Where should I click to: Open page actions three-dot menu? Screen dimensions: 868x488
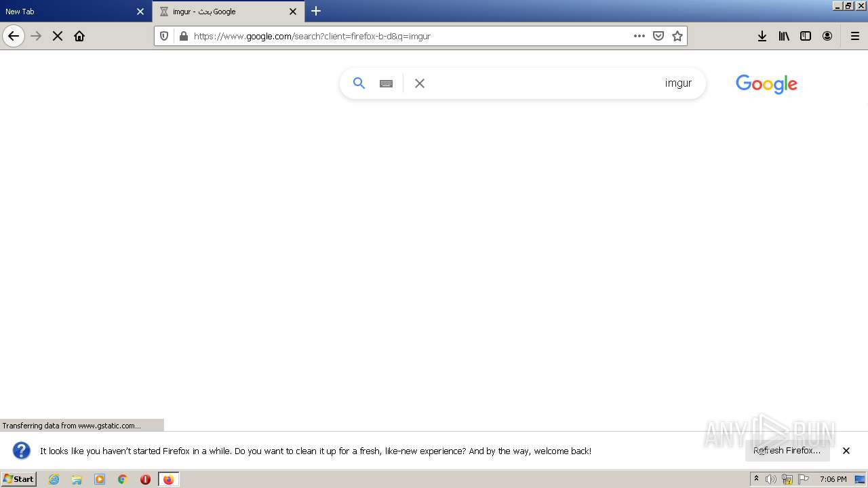point(639,36)
